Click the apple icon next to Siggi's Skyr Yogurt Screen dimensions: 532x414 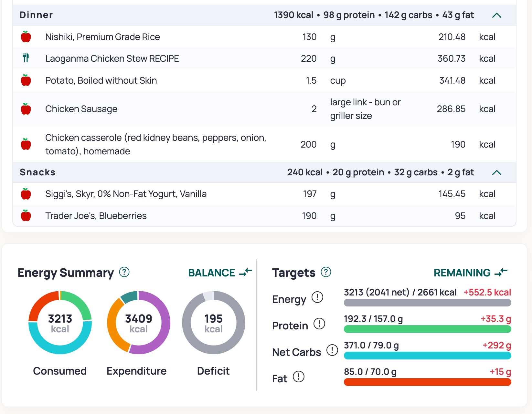coord(26,194)
